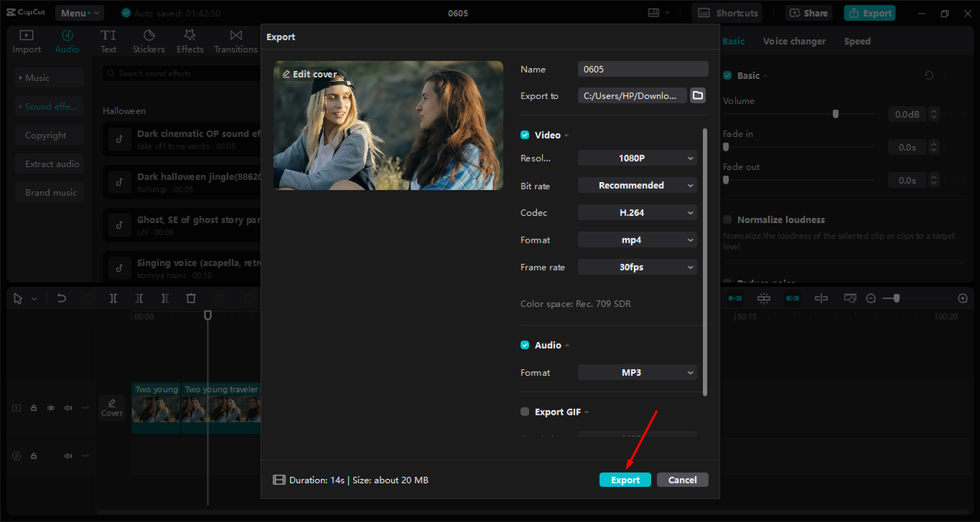Enable the Export GIF checkbox
980x522 pixels.
[x=524, y=412]
